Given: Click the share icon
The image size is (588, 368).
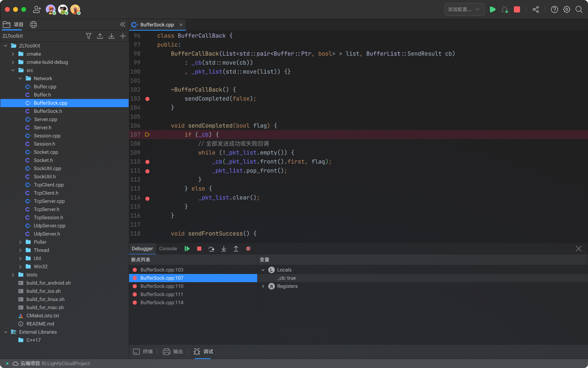Looking at the screenshot, I should click(x=536, y=9).
